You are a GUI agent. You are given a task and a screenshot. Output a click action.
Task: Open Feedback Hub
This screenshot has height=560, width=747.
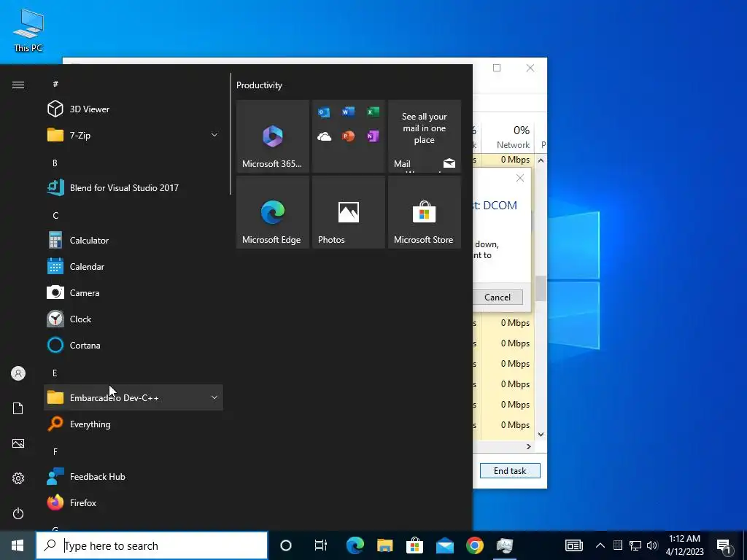click(133, 477)
